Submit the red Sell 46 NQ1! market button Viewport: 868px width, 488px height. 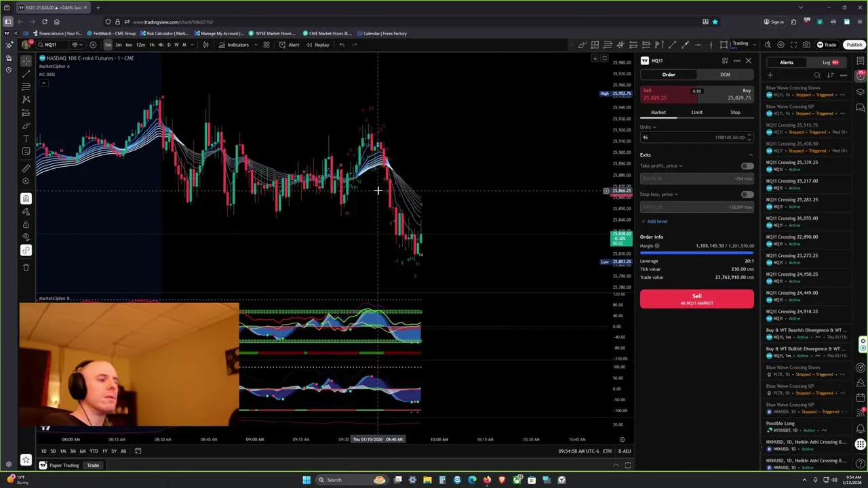[696, 299]
